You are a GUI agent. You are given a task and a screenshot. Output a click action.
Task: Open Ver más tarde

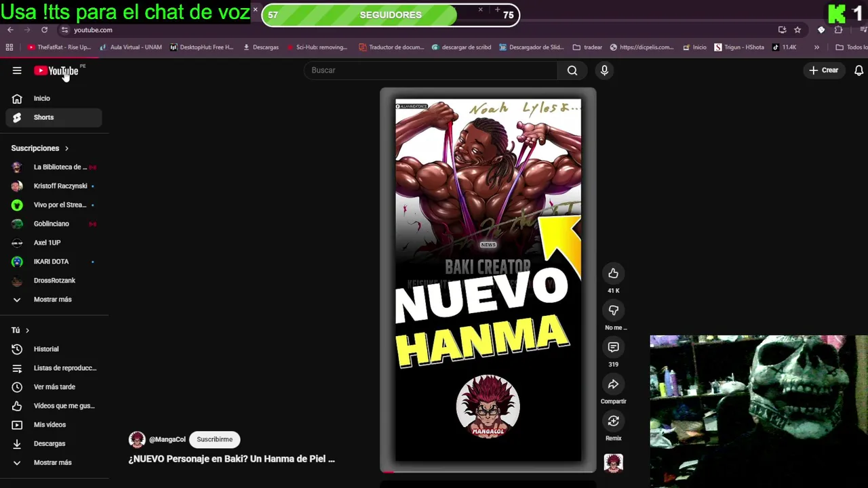[54, 387]
